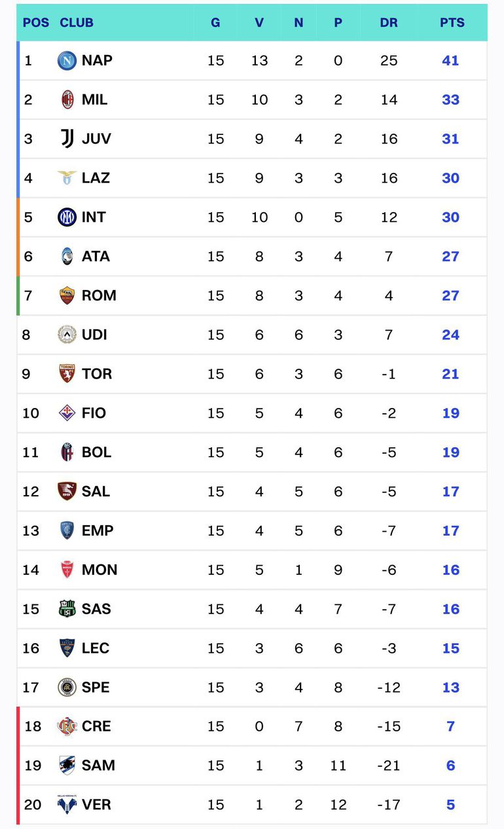This screenshot has width=504, height=829.
Task: Open the UDI team name link
Action: click(x=94, y=335)
